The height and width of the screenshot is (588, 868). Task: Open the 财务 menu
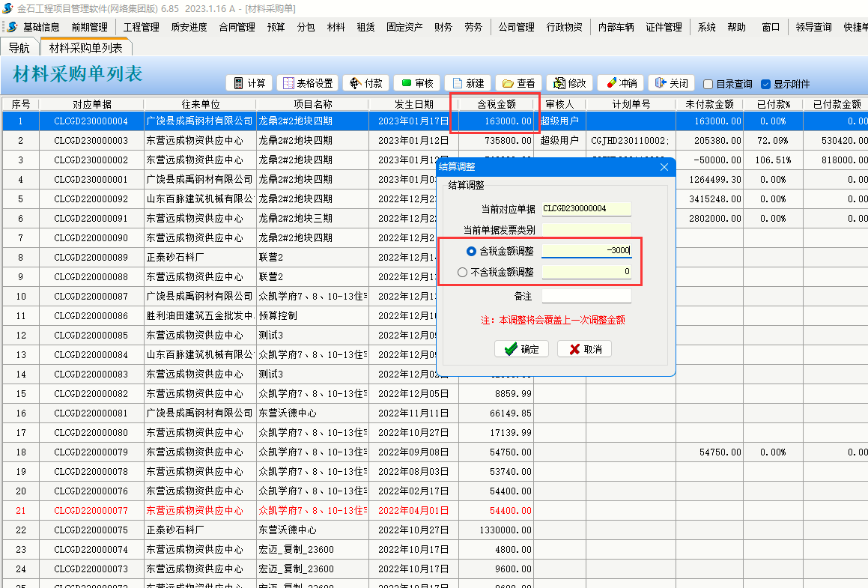(443, 27)
